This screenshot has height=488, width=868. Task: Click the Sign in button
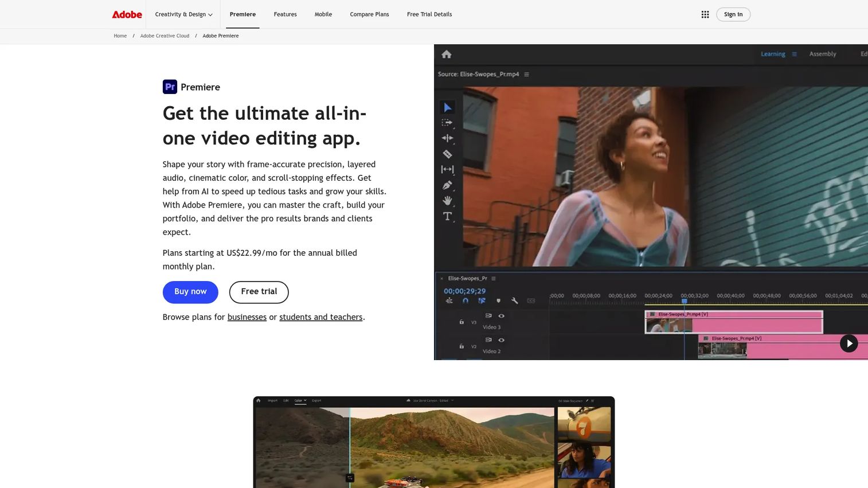pyautogui.click(x=733, y=14)
